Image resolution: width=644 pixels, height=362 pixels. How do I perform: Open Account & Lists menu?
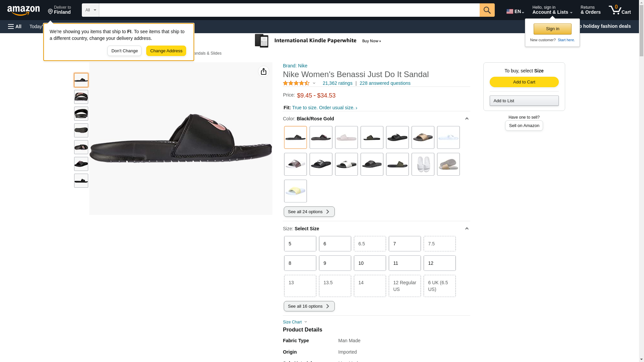[552, 10]
